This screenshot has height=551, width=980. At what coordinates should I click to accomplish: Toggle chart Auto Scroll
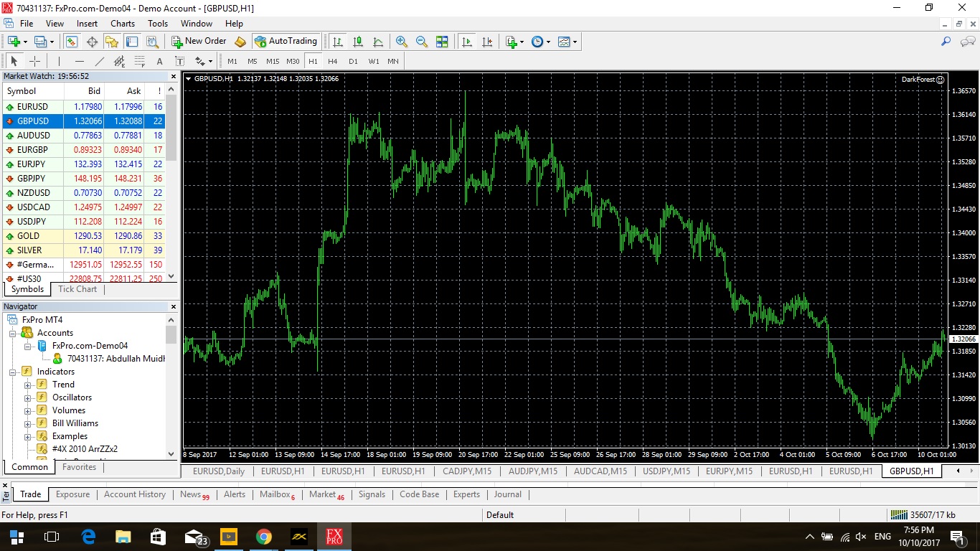tap(467, 42)
